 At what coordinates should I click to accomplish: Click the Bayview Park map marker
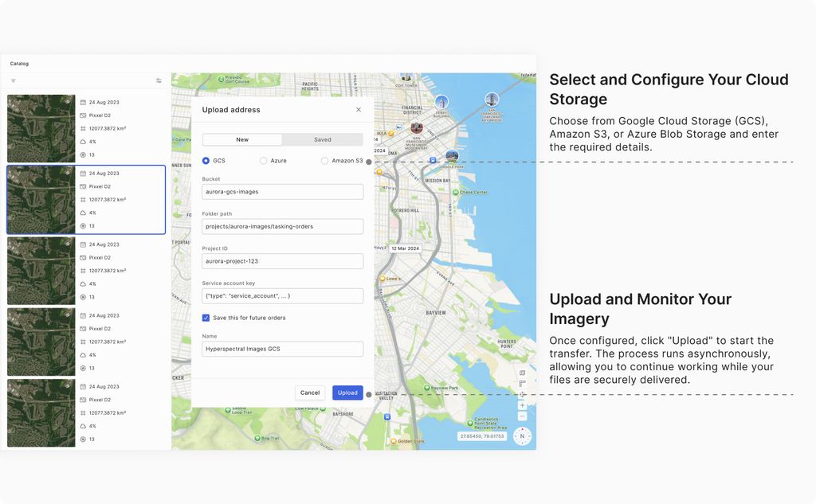point(427,388)
